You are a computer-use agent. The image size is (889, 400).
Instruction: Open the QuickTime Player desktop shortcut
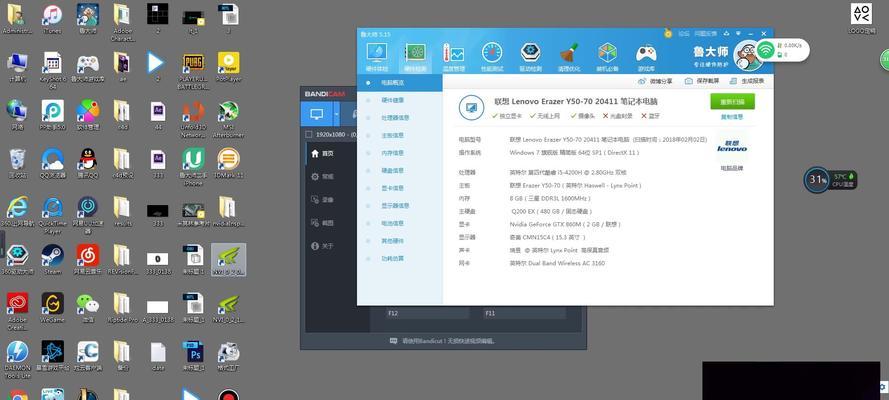pyautogui.click(x=52, y=215)
